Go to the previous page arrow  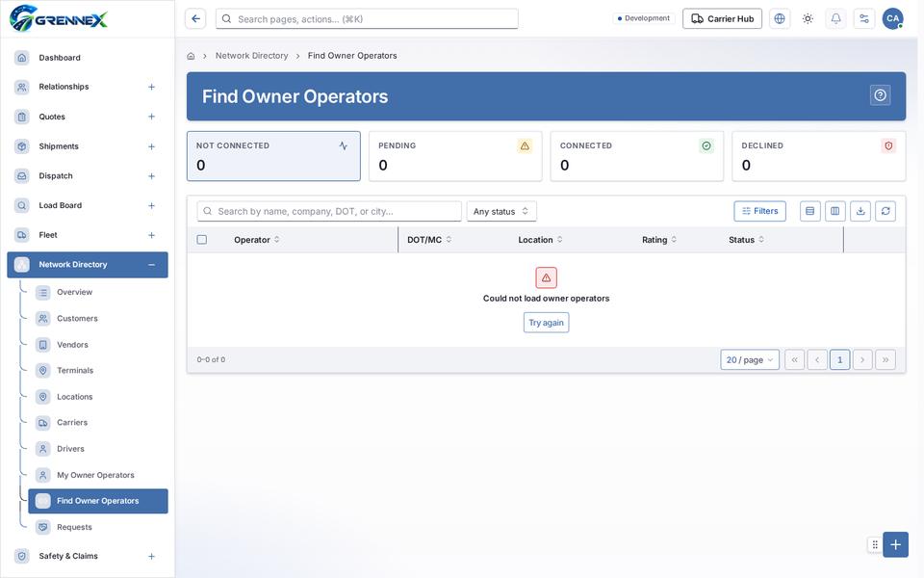tap(817, 359)
